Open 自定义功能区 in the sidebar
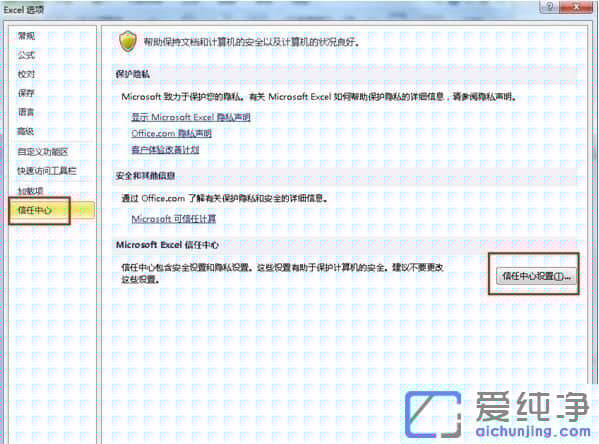599x444 pixels. [x=43, y=152]
